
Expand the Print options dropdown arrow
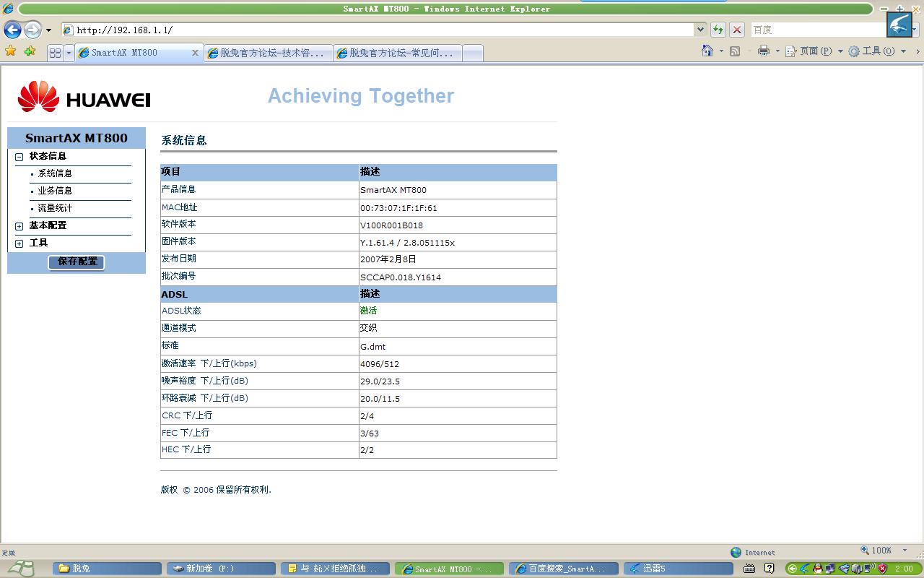click(777, 51)
